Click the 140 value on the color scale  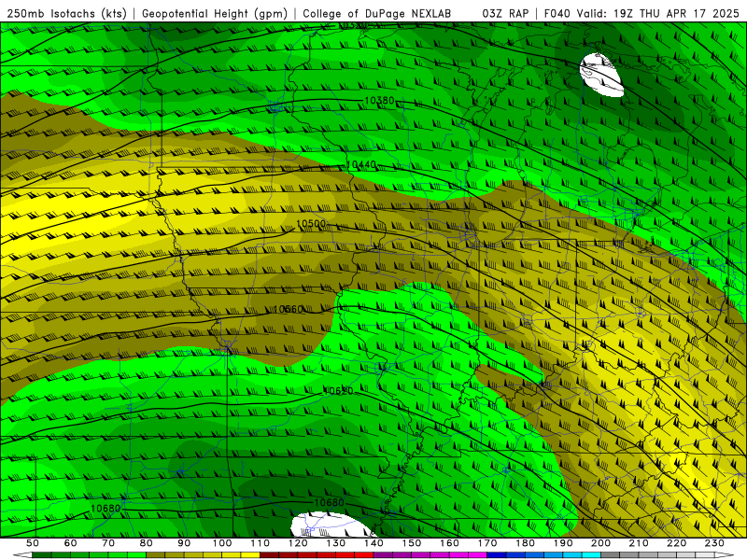tap(373, 543)
